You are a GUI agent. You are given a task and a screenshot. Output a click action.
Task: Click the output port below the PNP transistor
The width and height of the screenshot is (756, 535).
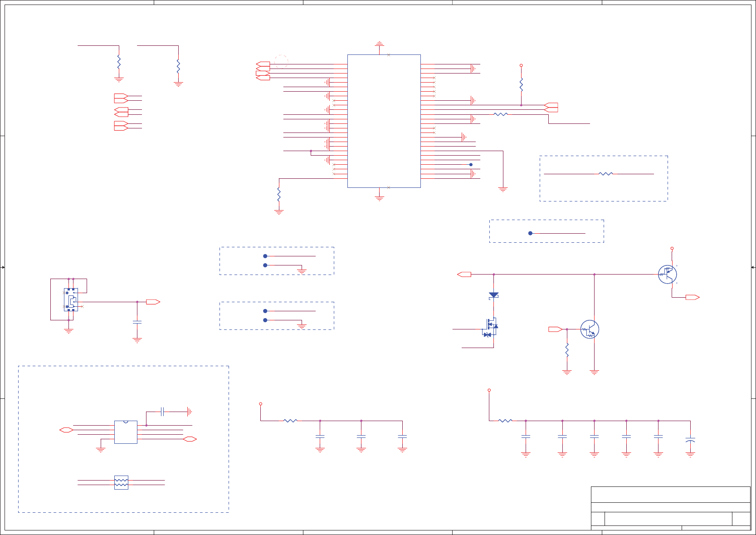click(x=693, y=297)
